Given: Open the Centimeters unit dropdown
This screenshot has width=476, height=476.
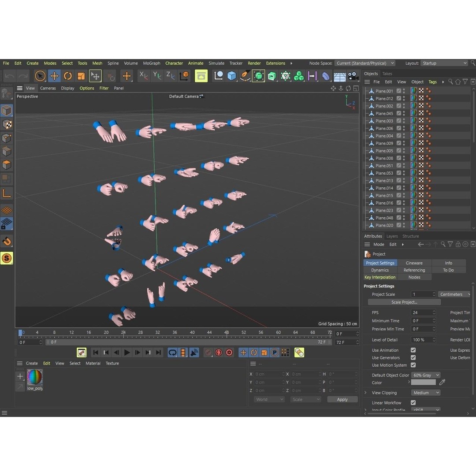Looking at the screenshot, I should pyautogui.click(x=454, y=294).
